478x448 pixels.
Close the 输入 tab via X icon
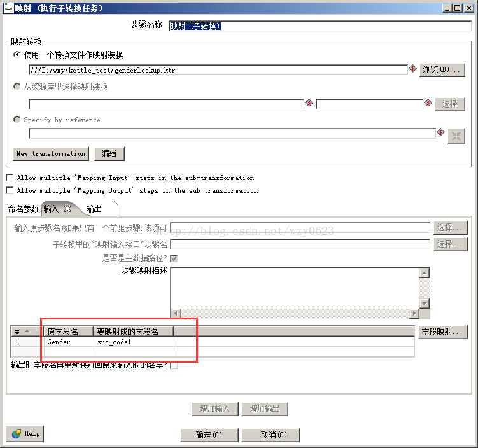click(67, 209)
